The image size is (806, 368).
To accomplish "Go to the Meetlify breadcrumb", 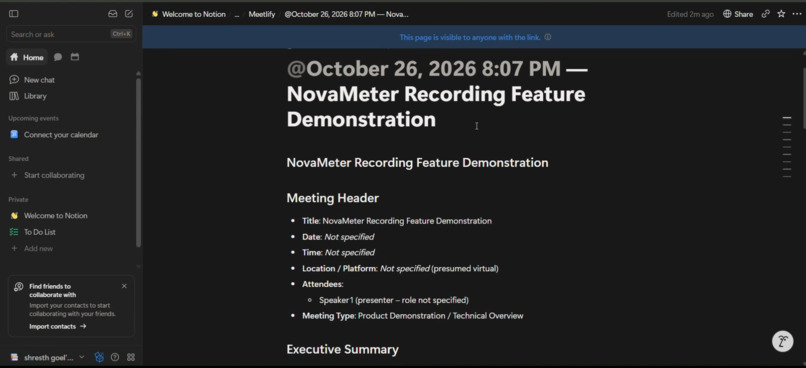I will pyautogui.click(x=262, y=14).
